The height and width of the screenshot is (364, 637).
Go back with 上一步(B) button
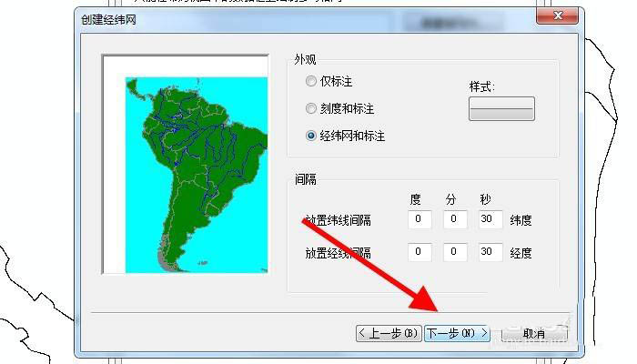click(389, 334)
